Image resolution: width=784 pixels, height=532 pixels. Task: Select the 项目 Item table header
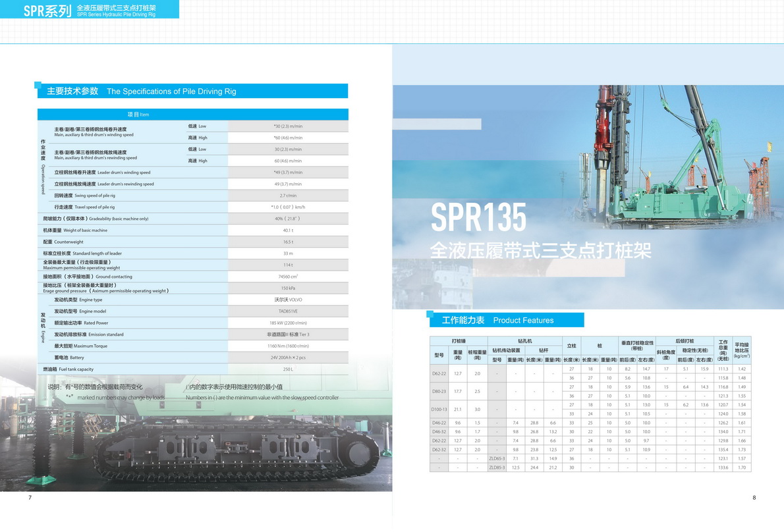(138, 115)
